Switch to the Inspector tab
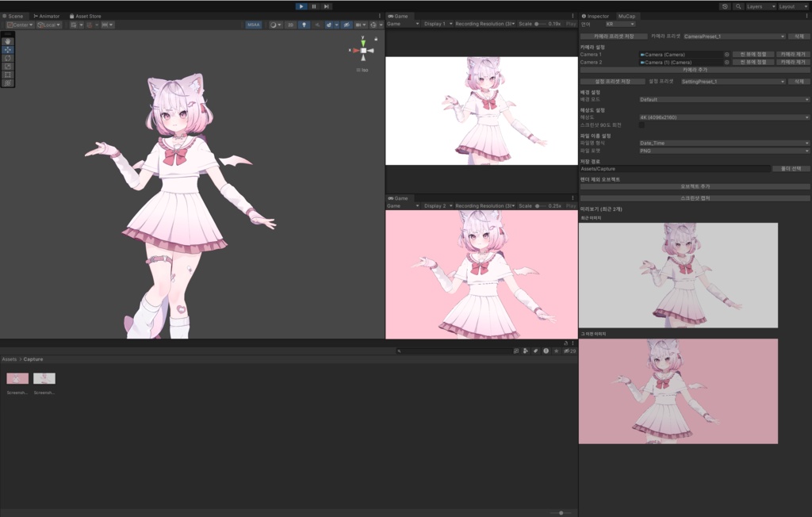This screenshot has width=812, height=517. [x=595, y=16]
